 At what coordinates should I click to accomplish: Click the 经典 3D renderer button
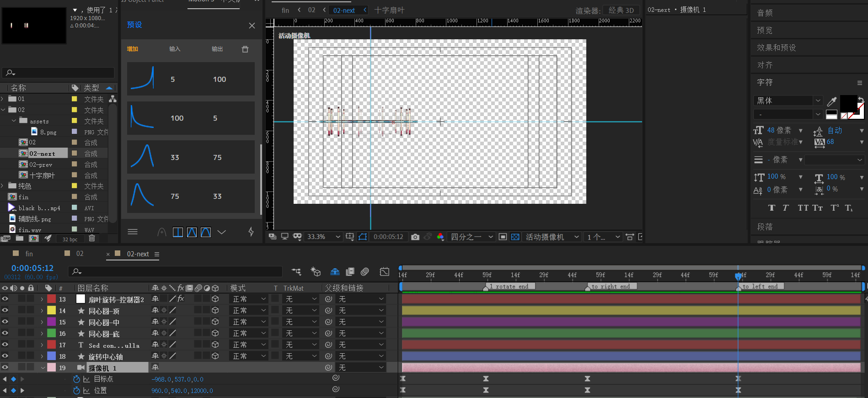[621, 10]
